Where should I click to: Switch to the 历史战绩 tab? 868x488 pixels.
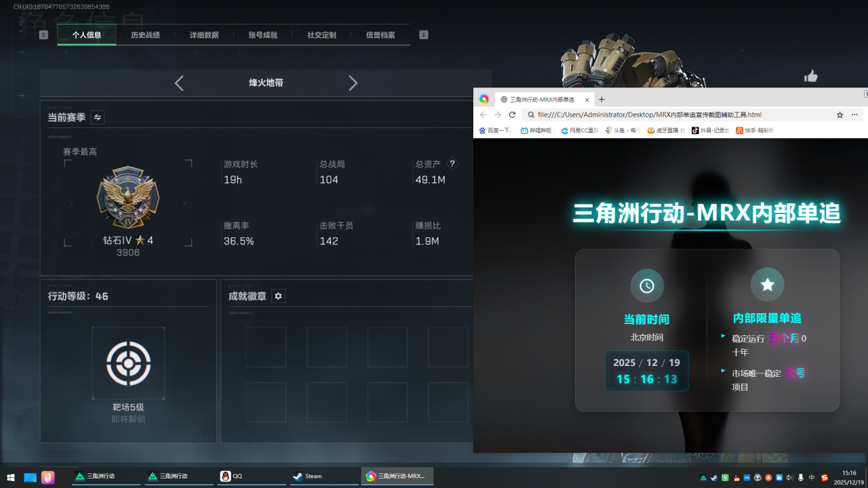[x=145, y=35]
